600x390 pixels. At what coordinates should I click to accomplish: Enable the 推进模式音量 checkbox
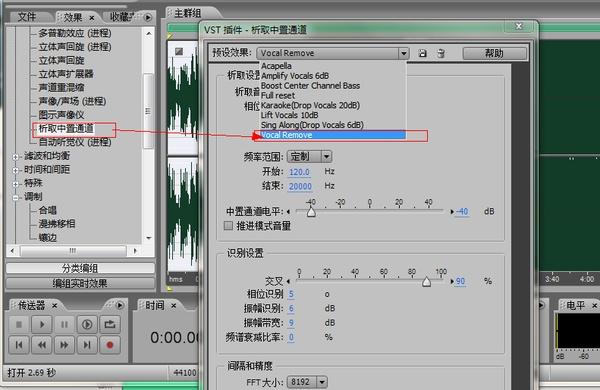[x=228, y=225]
